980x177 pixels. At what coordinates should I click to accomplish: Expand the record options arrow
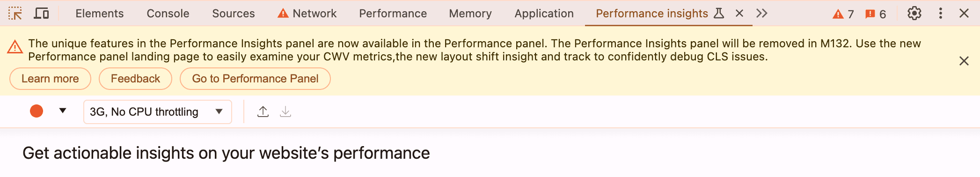[x=63, y=111]
